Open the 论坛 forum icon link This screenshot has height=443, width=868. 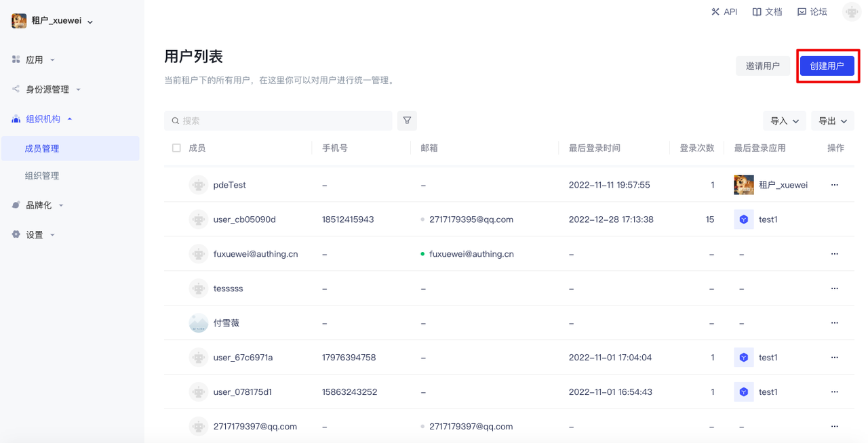click(802, 12)
